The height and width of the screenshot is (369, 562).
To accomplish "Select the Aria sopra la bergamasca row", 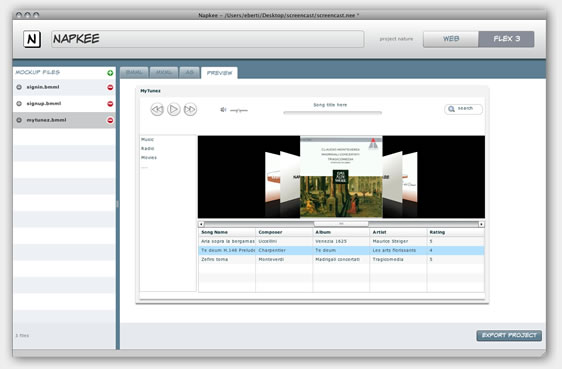I will [341, 241].
